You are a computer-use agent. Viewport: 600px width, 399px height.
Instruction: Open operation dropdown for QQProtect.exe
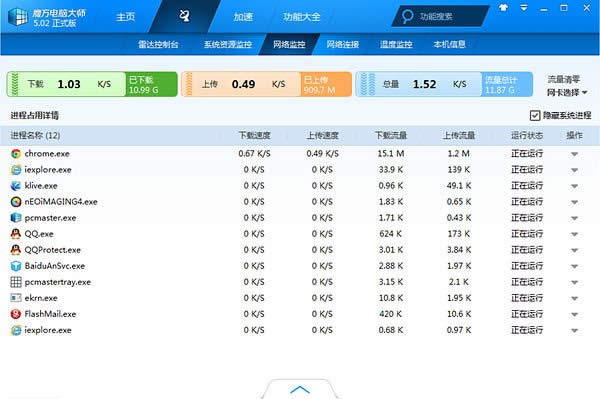[x=574, y=251]
